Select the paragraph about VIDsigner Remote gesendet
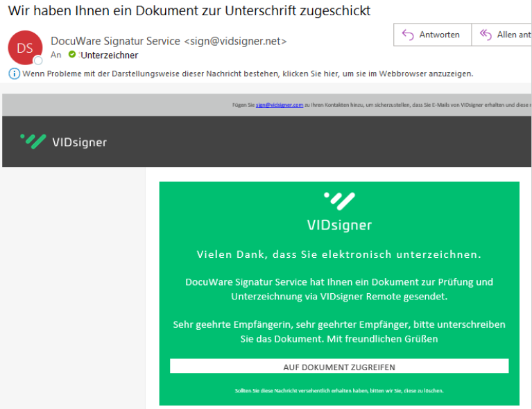This screenshot has height=409, width=532. (x=339, y=289)
